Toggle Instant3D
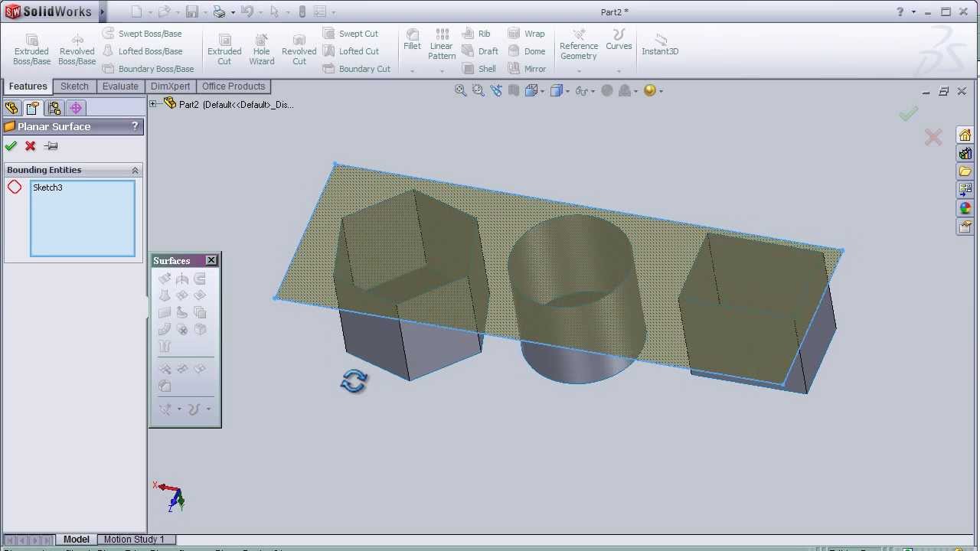Viewport: 980px width, 551px height. [x=660, y=44]
